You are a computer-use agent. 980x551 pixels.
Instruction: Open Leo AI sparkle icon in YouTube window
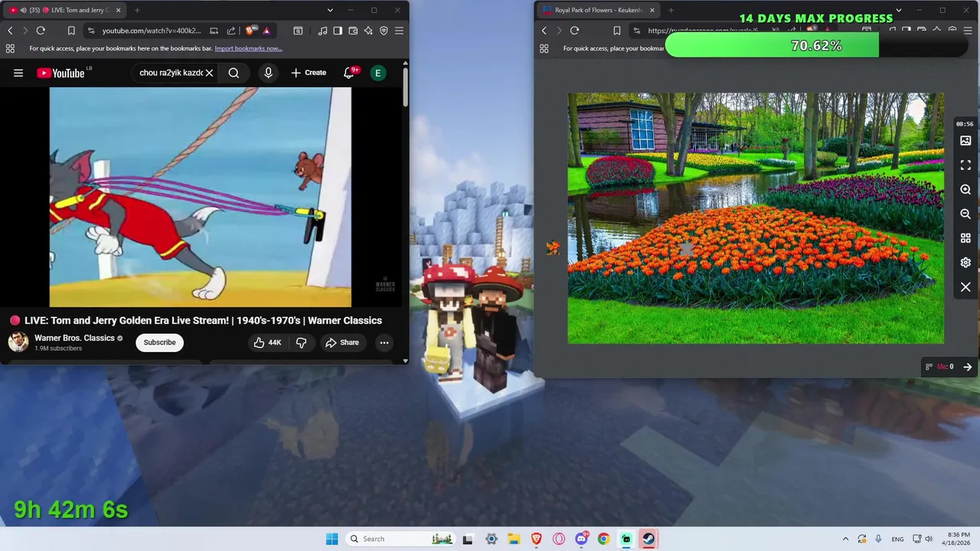click(368, 31)
